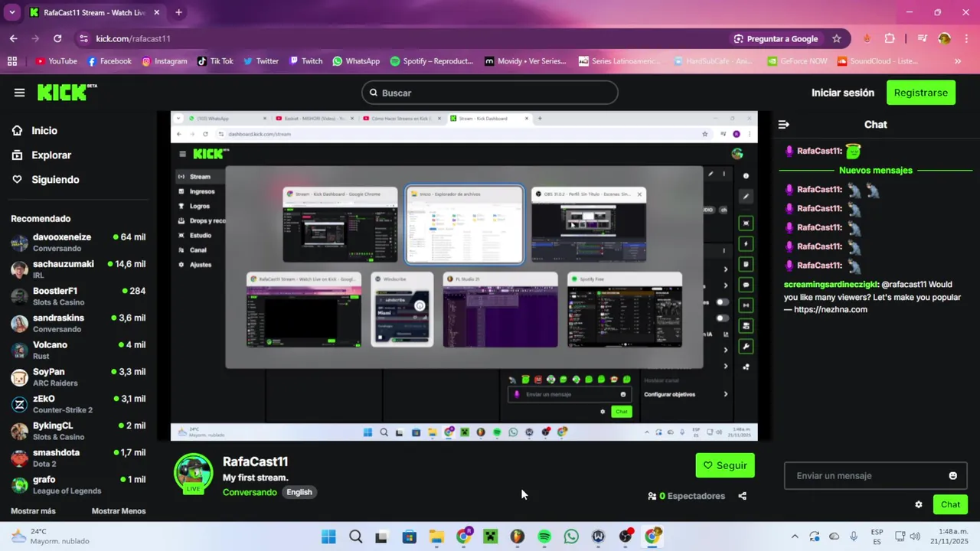Open recommended channel Volcano
Screen dimensions: 980x551
[78, 350]
